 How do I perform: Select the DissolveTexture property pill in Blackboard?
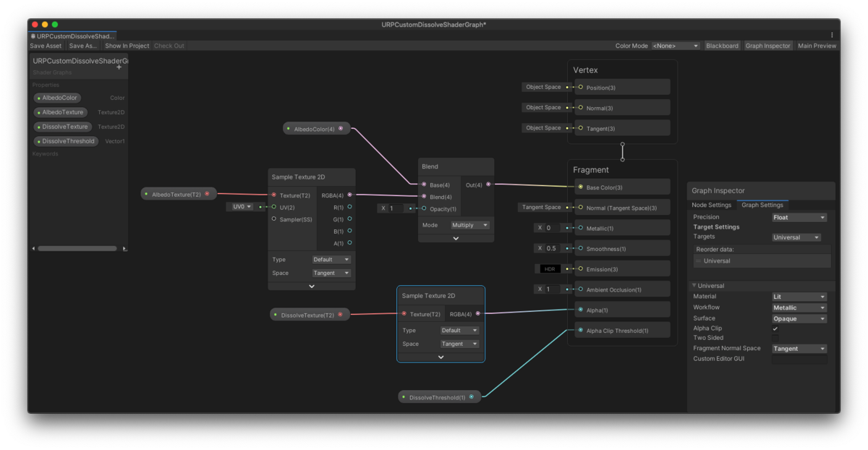(62, 127)
